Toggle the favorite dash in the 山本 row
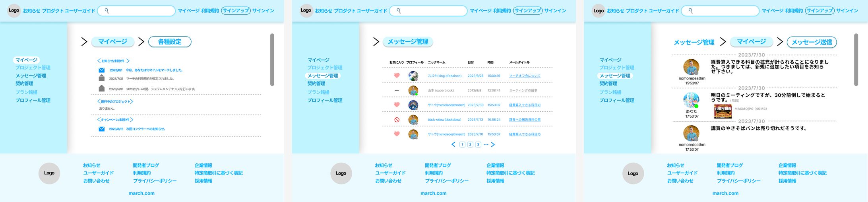The width and height of the screenshot is (868, 202). pyautogui.click(x=397, y=90)
